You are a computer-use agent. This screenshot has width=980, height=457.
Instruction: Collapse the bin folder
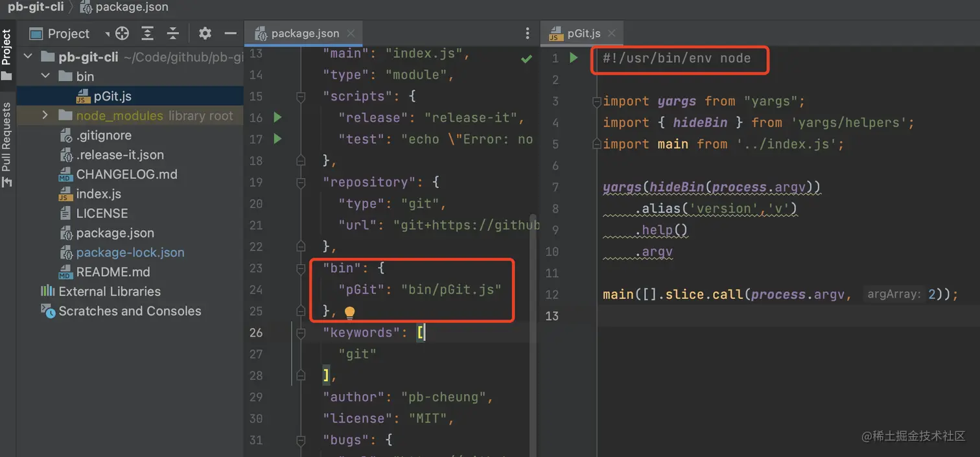click(x=45, y=76)
